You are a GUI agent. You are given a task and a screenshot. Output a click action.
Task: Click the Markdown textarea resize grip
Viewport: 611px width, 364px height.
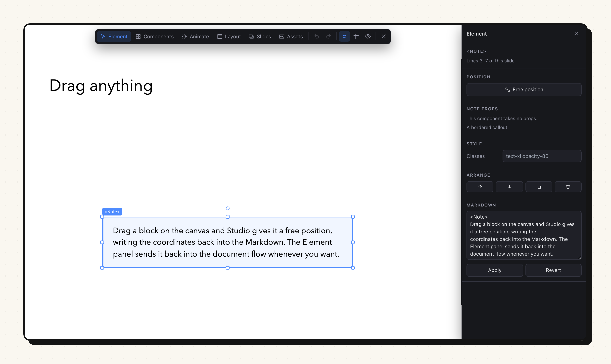coord(580,258)
